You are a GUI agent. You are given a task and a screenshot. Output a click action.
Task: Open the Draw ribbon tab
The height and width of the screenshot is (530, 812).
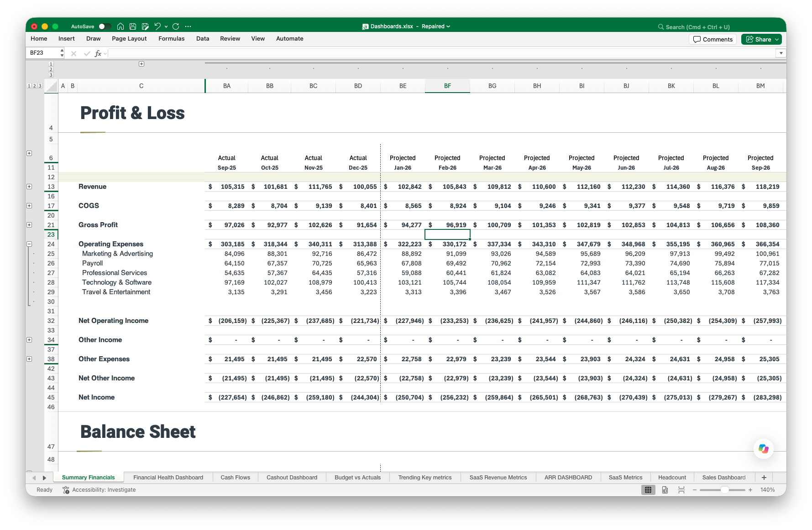pos(93,39)
